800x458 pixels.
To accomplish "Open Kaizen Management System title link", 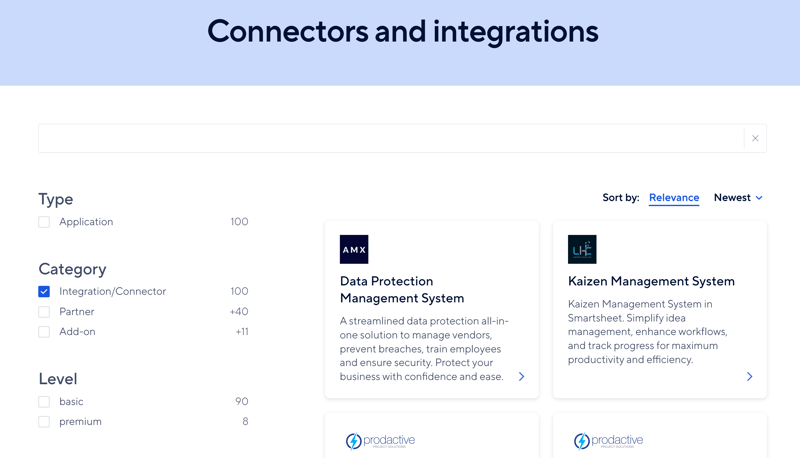I will click(651, 281).
